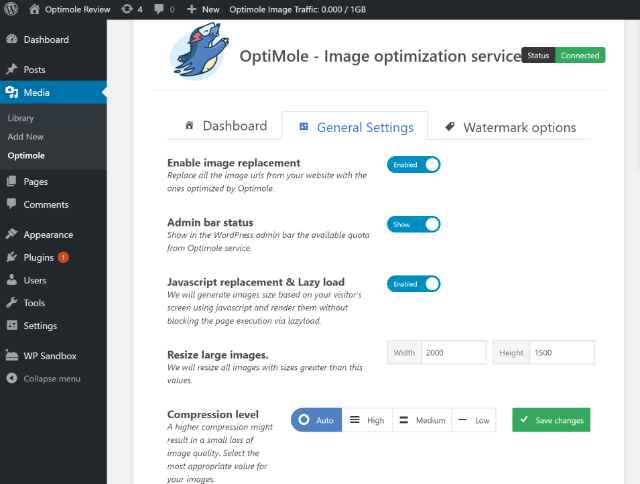Image resolution: width=640 pixels, height=484 pixels.
Task: Open the Tools menu item
Action: (53, 302)
